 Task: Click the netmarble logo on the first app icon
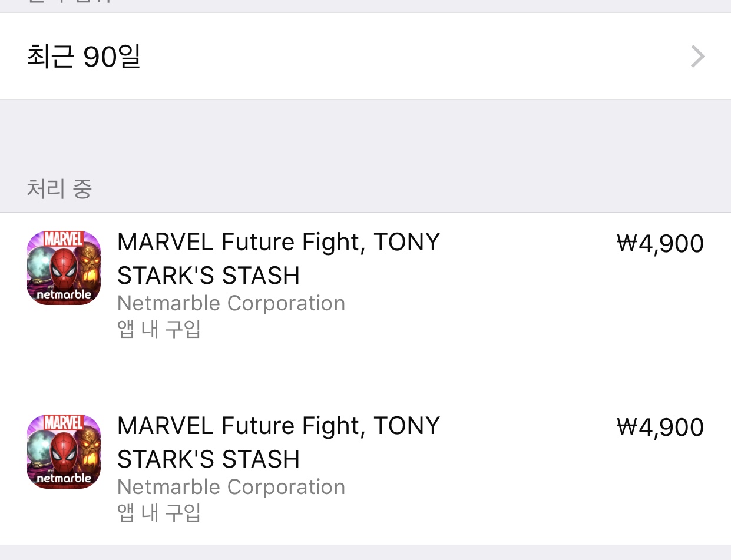click(64, 294)
